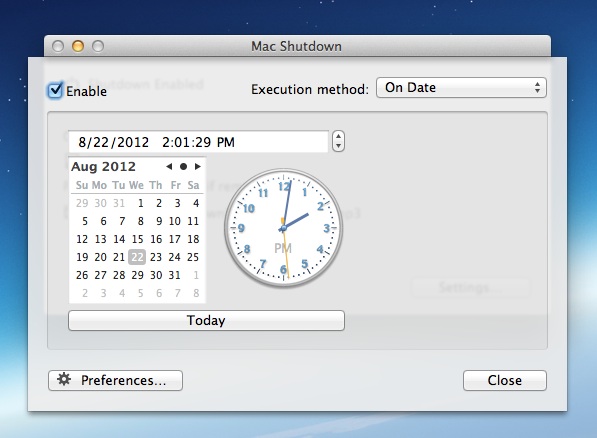The width and height of the screenshot is (597, 438).
Task: Select August 28 in the calendar
Action: 119,275
